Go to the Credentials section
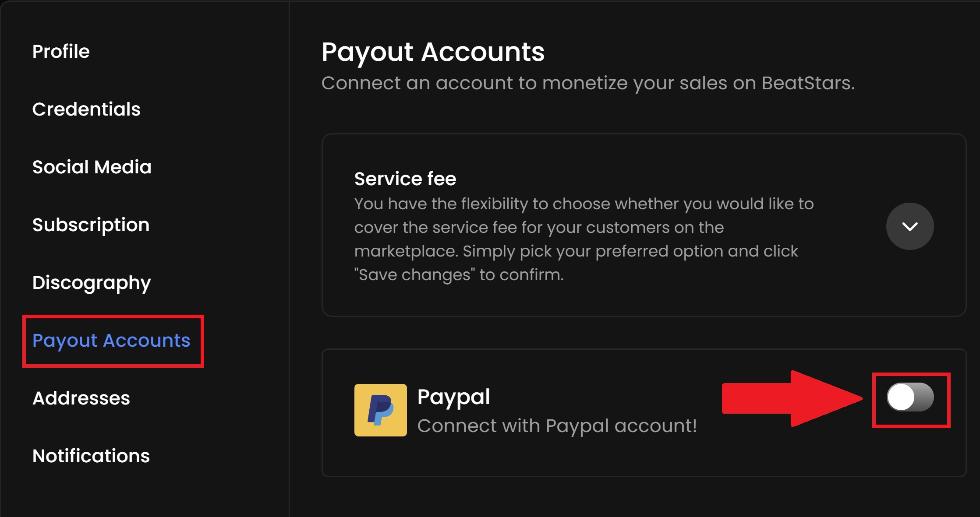The image size is (980, 517). (86, 109)
